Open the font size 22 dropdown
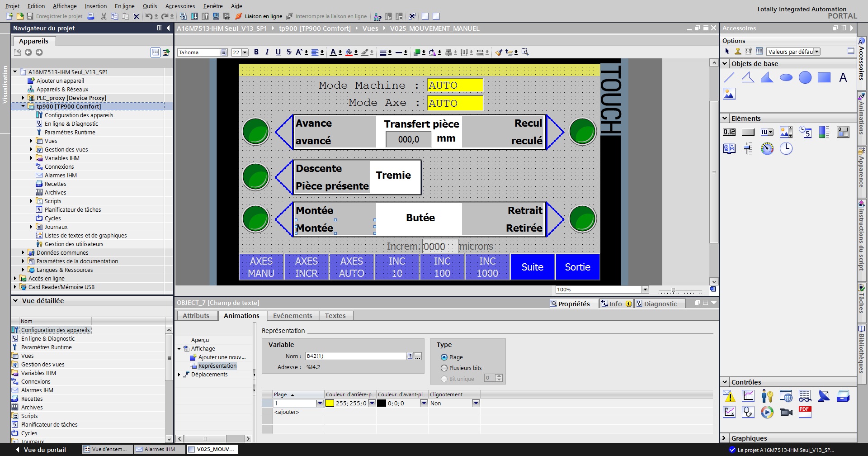This screenshot has height=456, width=868. pyautogui.click(x=245, y=52)
